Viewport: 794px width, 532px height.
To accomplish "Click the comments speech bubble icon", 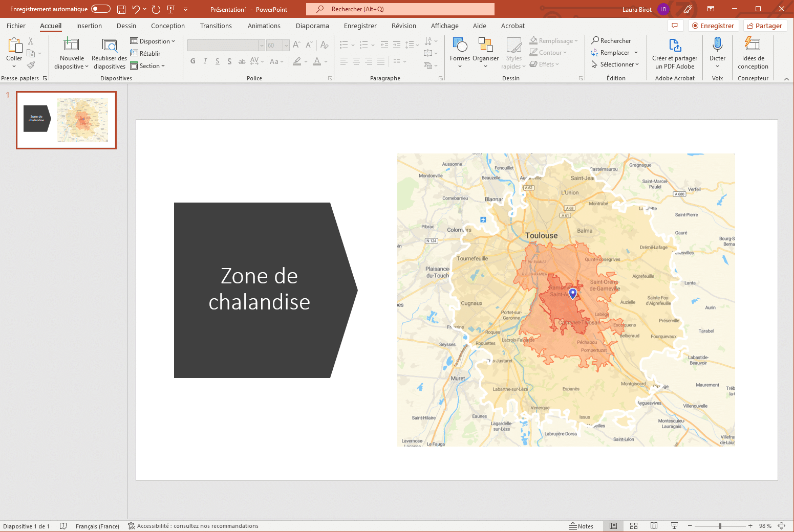I will [675, 26].
